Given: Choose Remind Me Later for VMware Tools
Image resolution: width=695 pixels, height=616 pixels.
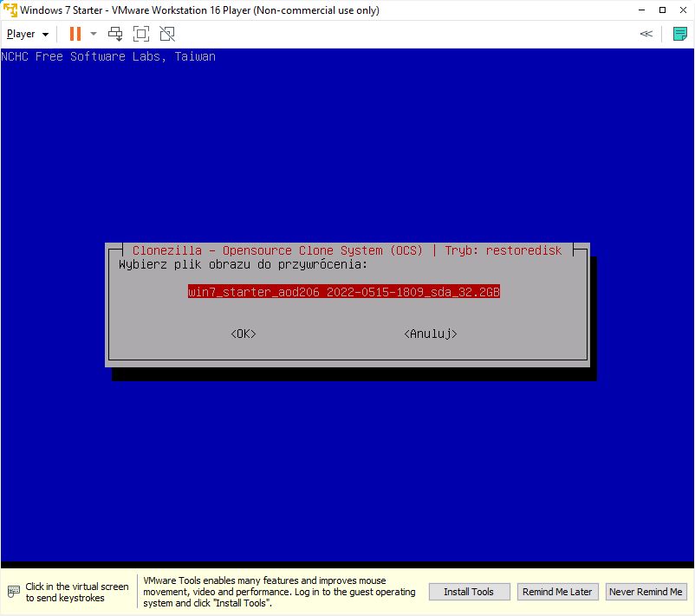Looking at the screenshot, I should (556, 592).
